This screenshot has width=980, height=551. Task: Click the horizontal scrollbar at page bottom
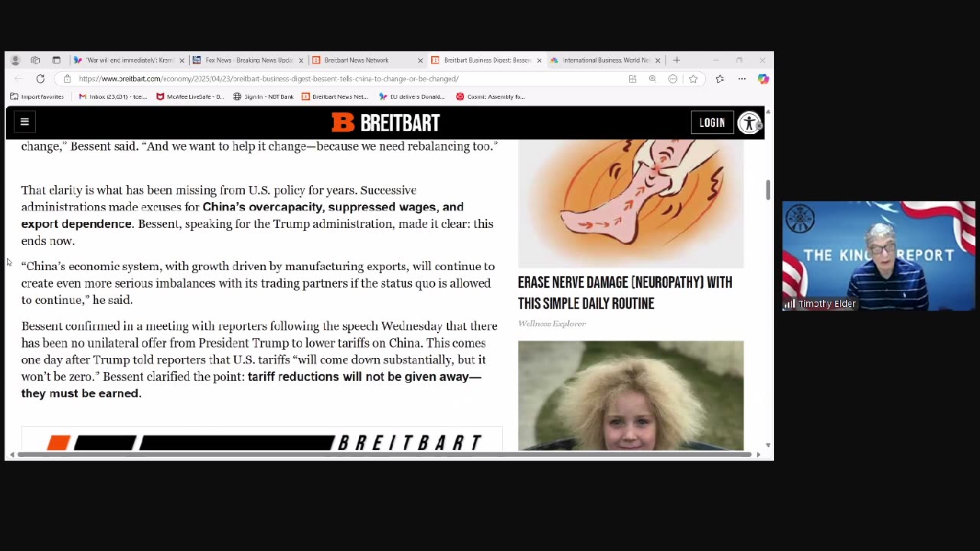(384, 455)
